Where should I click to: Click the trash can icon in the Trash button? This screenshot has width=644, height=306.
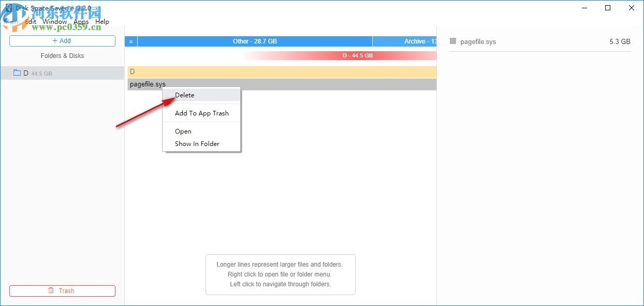pyautogui.click(x=50, y=290)
